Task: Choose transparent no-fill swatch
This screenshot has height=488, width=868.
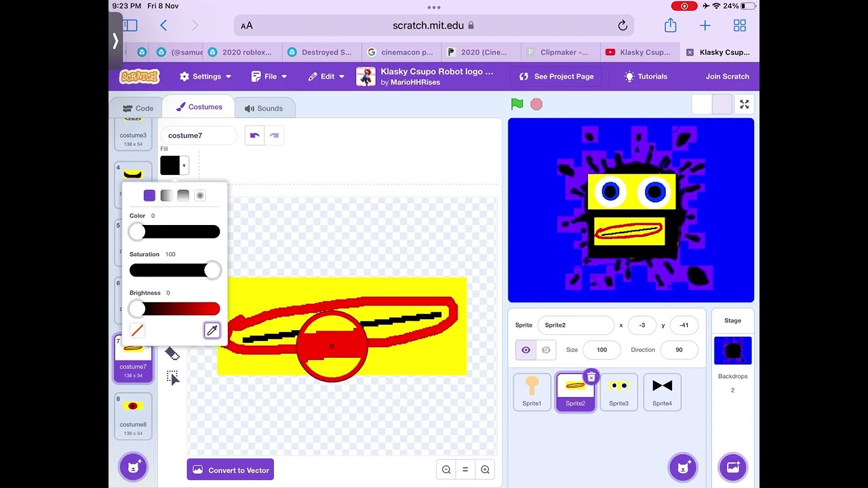Action: pyautogui.click(x=137, y=330)
